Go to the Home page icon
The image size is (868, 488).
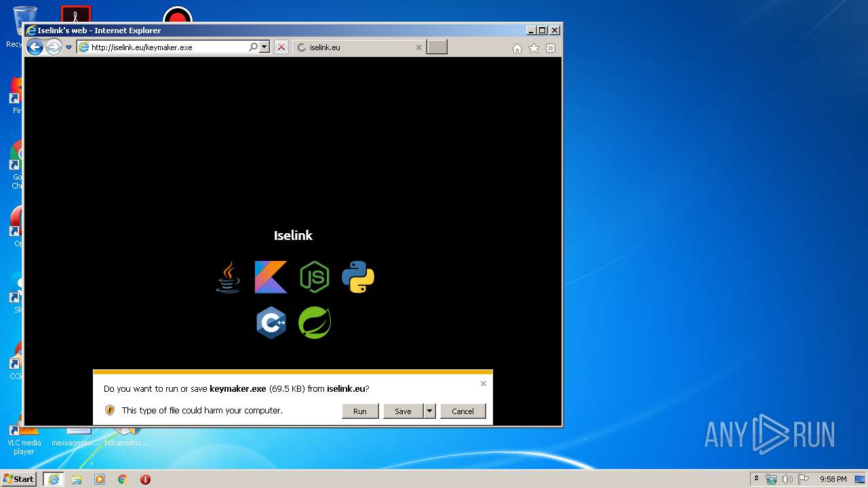[x=517, y=48]
